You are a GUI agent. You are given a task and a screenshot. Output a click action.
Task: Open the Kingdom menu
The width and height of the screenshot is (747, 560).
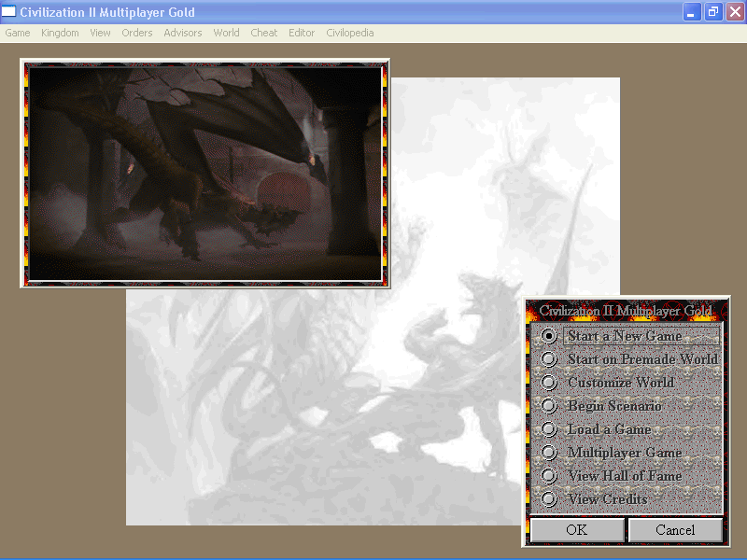pyautogui.click(x=60, y=33)
